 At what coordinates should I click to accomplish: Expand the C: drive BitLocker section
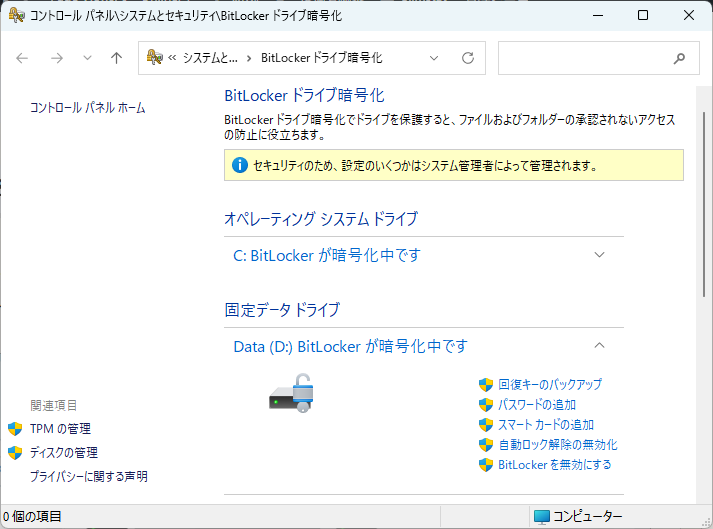pyautogui.click(x=599, y=255)
